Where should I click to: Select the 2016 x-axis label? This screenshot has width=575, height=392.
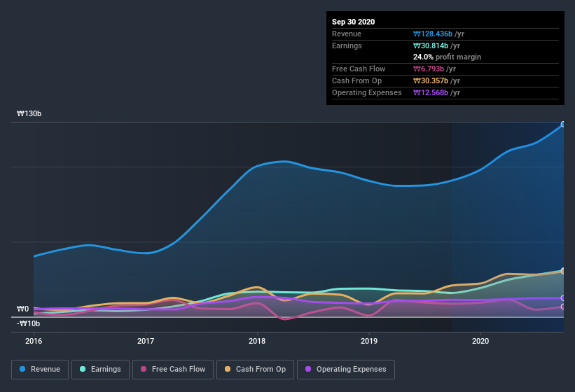pyautogui.click(x=34, y=341)
